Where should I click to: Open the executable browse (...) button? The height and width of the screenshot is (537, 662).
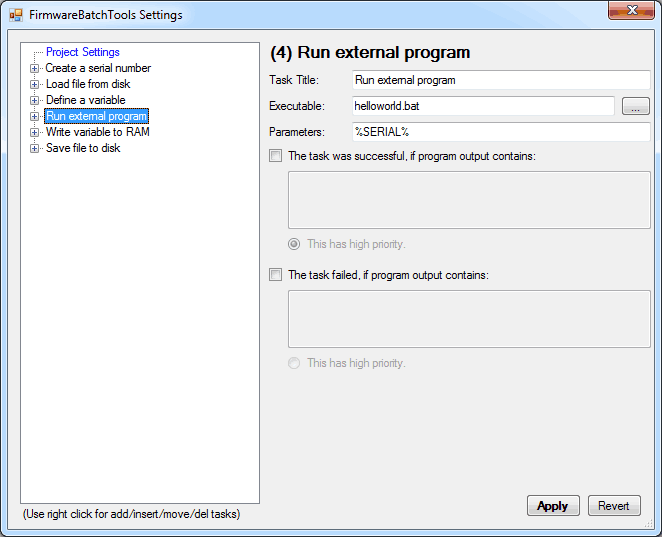pyautogui.click(x=635, y=106)
